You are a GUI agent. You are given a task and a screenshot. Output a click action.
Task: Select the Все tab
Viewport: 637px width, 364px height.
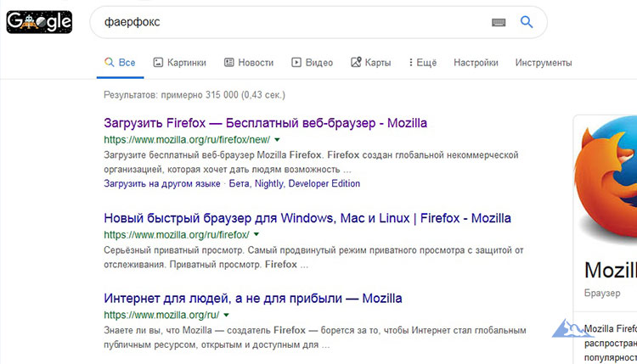tap(120, 63)
